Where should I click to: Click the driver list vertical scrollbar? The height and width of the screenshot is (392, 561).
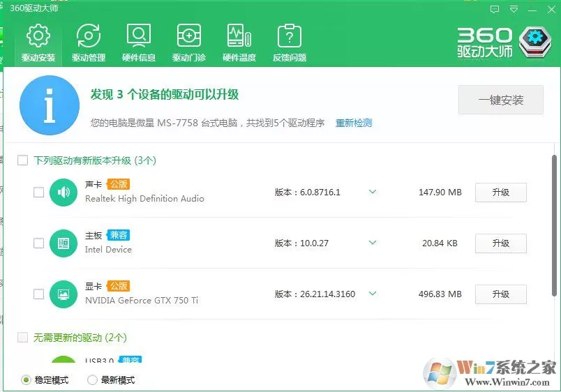(554, 225)
